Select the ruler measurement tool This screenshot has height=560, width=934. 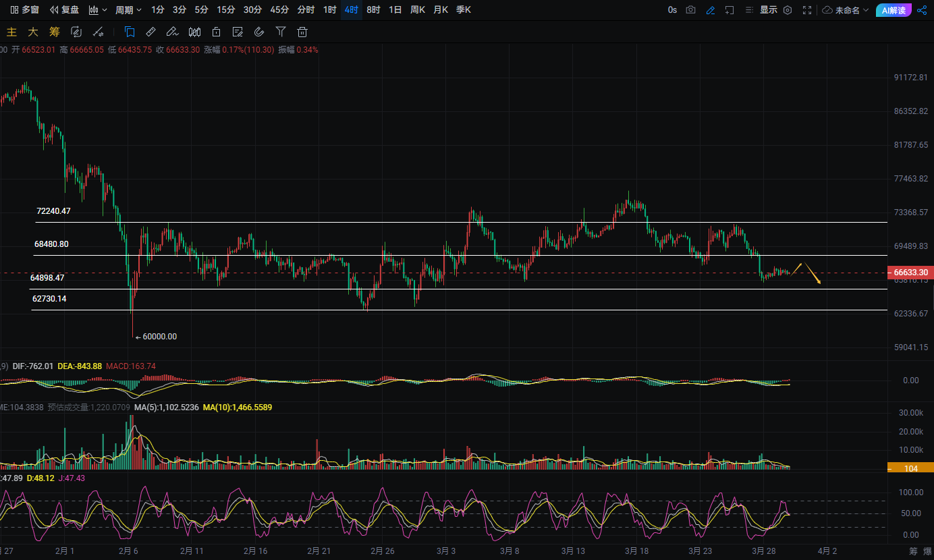pos(151,32)
